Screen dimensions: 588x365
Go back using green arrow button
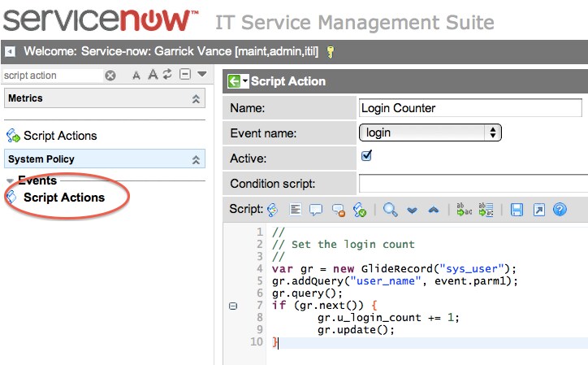tap(234, 81)
